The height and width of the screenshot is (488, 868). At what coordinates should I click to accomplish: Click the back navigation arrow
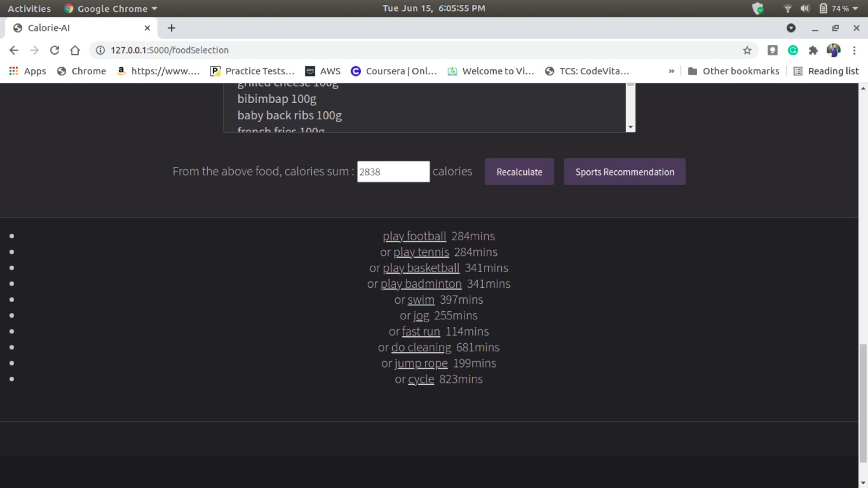(x=14, y=50)
